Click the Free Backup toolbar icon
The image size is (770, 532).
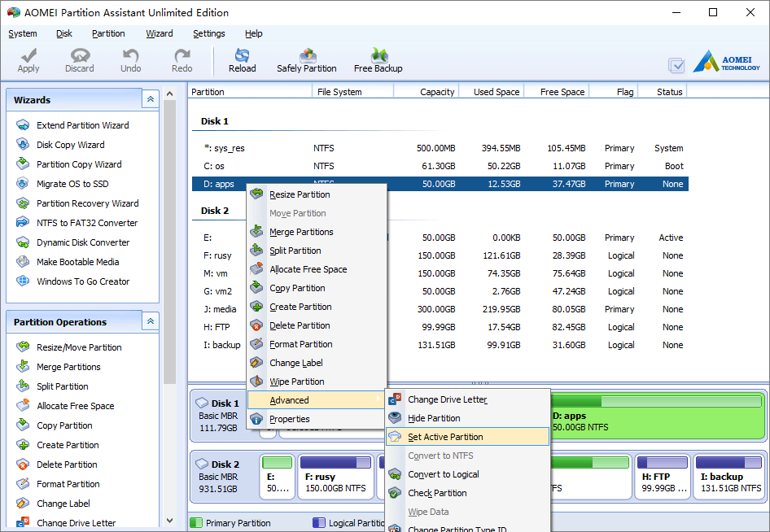pyautogui.click(x=378, y=55)
